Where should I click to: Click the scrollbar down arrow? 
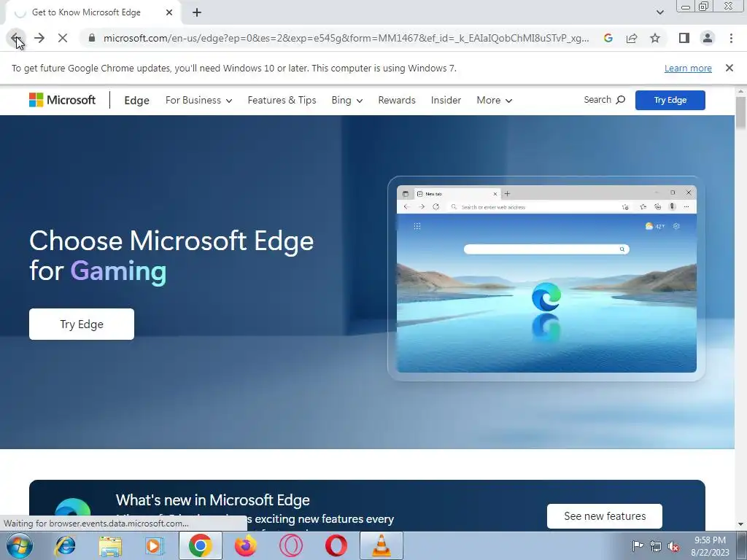point(740,524)
